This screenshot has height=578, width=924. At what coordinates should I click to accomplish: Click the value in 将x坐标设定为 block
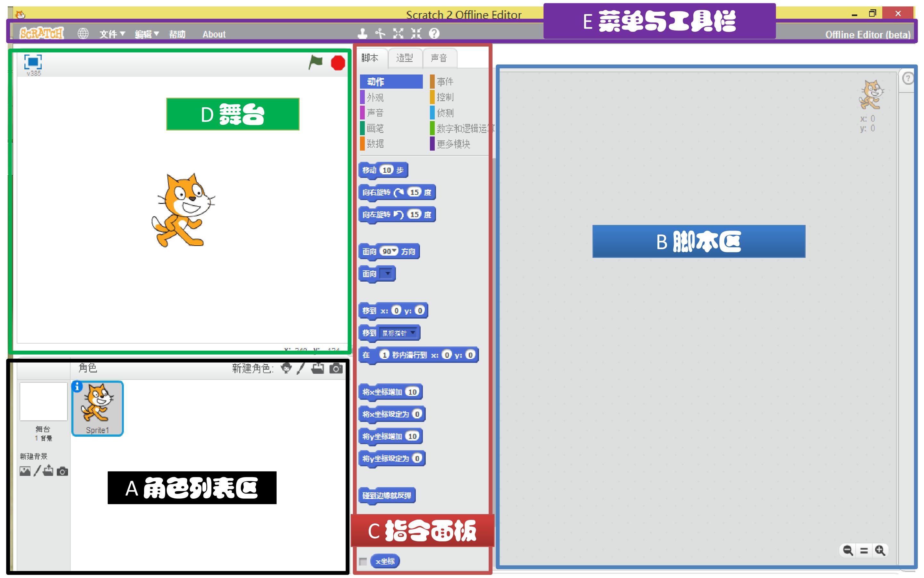[417, 414]
